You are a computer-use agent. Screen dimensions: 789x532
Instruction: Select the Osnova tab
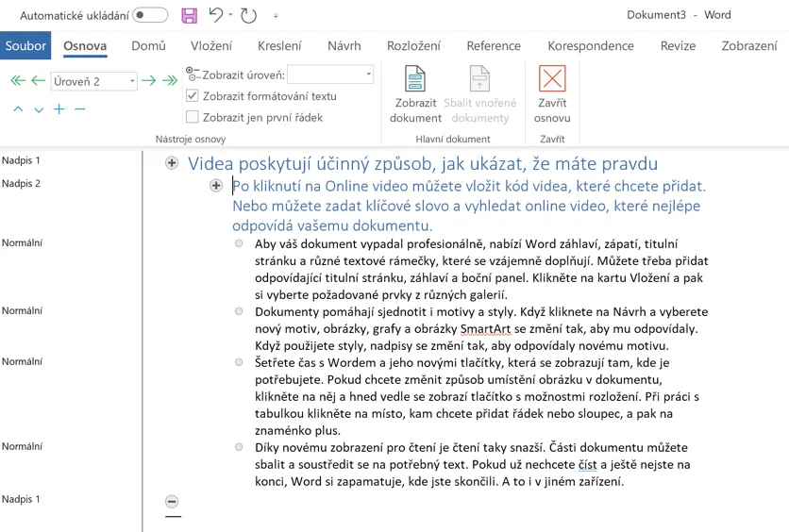(85, 46)
